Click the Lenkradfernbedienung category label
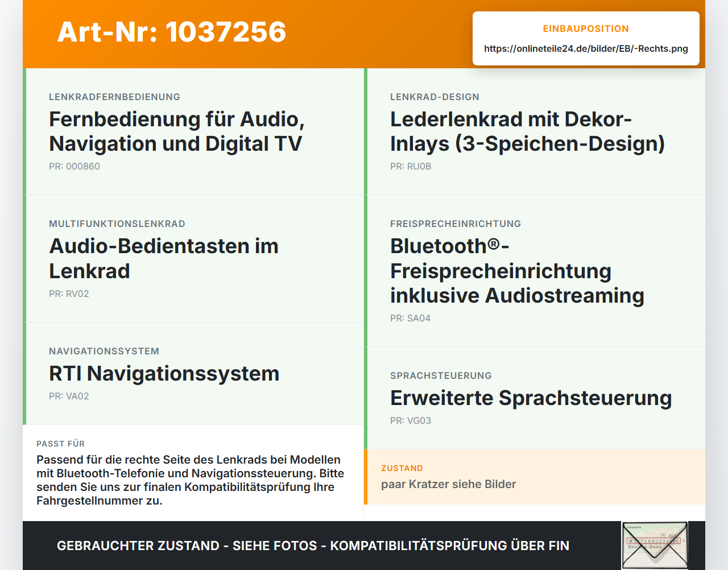The height and width of the screenshot is (570, 728). click(x=114, y=97)
